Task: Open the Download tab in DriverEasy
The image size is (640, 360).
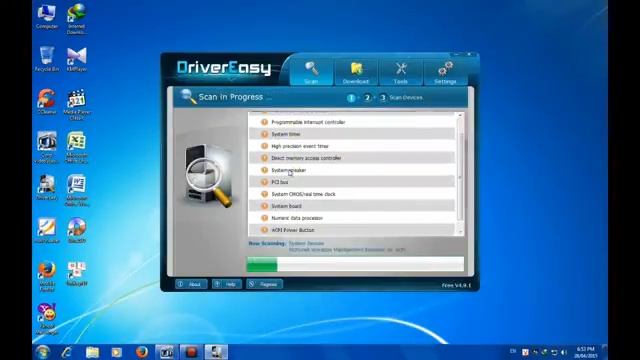Action: point(356,72)
